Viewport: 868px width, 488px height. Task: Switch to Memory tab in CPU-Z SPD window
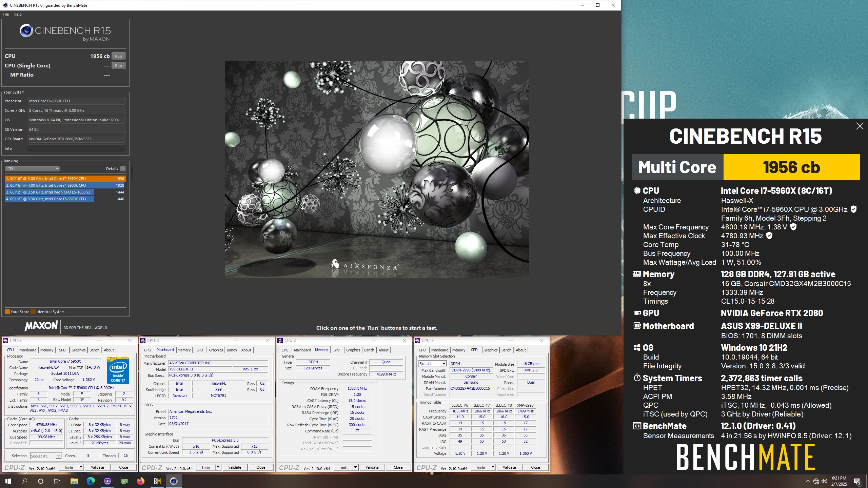click(x=458, y=350)
